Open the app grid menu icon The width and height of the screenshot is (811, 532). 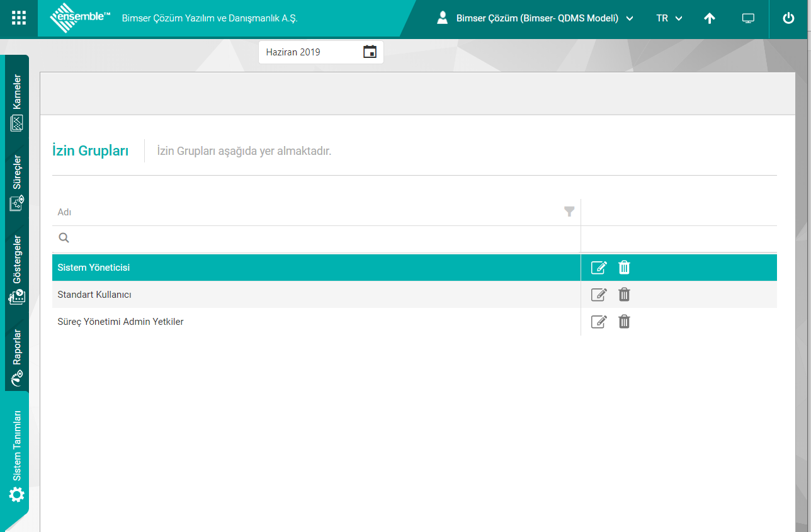pos(19,18)
